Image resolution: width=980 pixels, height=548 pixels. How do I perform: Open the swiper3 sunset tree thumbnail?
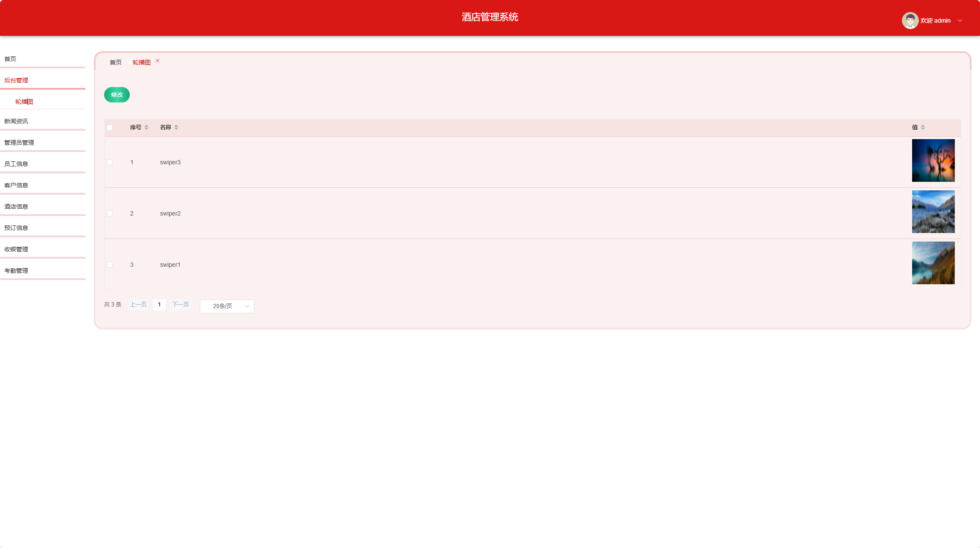pos(933,160)
